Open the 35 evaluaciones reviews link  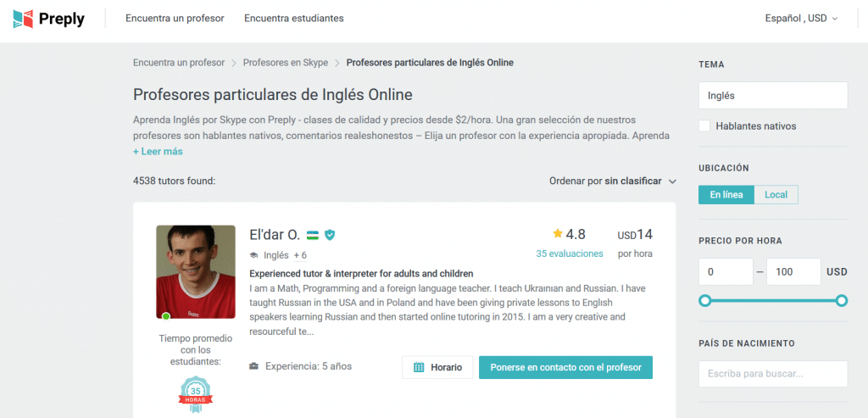569,254
